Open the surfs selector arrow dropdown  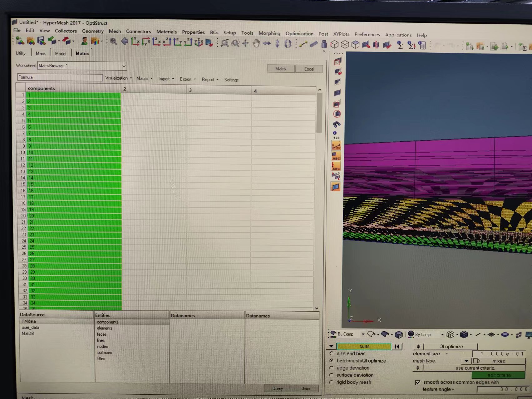[331, 346]
